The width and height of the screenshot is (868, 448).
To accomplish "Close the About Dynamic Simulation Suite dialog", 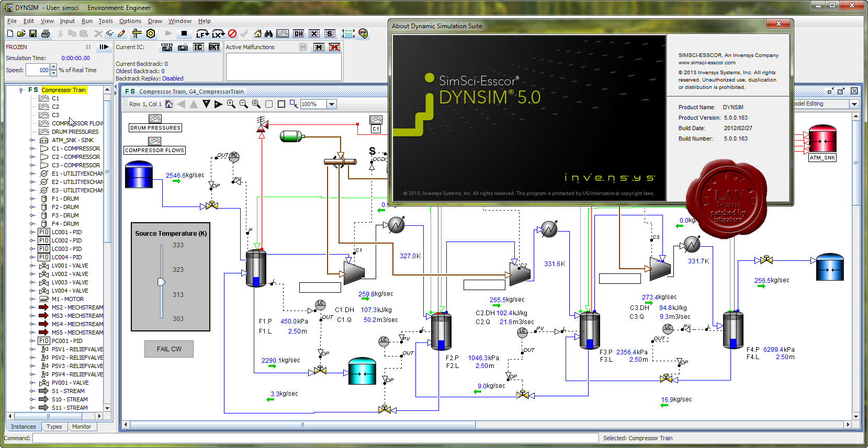I will coord(779,24).
